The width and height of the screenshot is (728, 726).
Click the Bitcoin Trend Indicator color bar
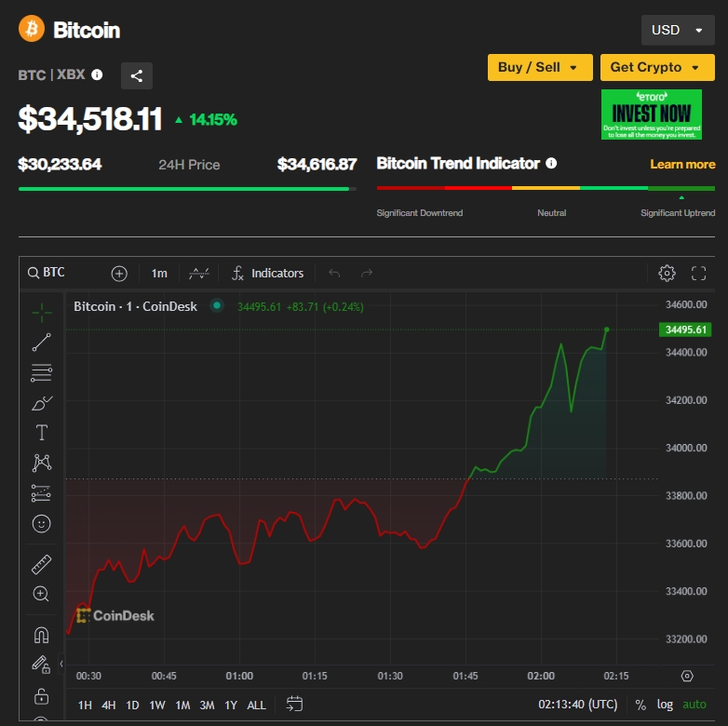tap(546, 188)
